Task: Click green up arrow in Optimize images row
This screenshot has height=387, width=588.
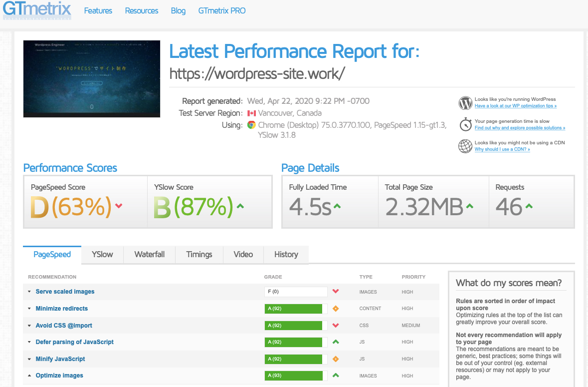Action: click(x=336, y=376)
